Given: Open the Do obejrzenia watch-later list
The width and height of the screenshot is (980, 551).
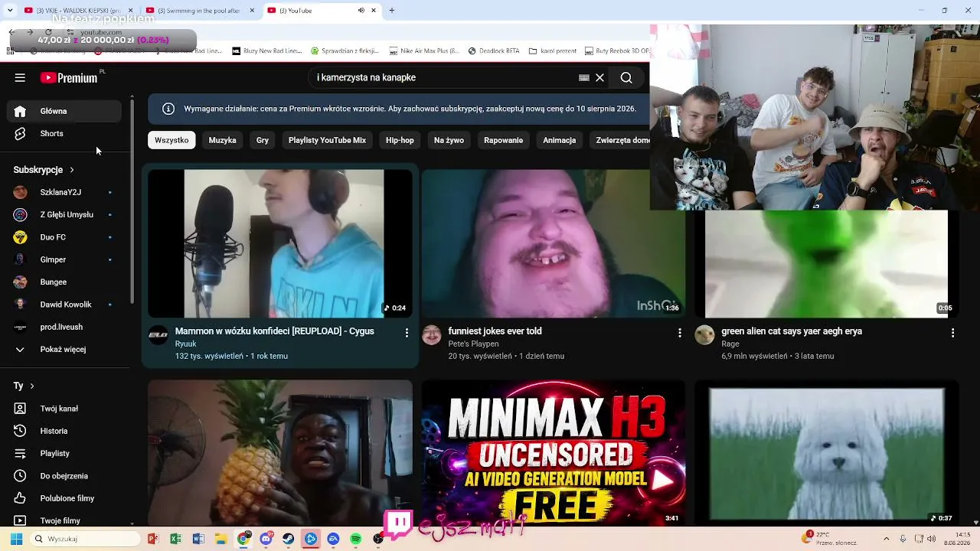Looking at the screenshot, I should click(64, 476).
